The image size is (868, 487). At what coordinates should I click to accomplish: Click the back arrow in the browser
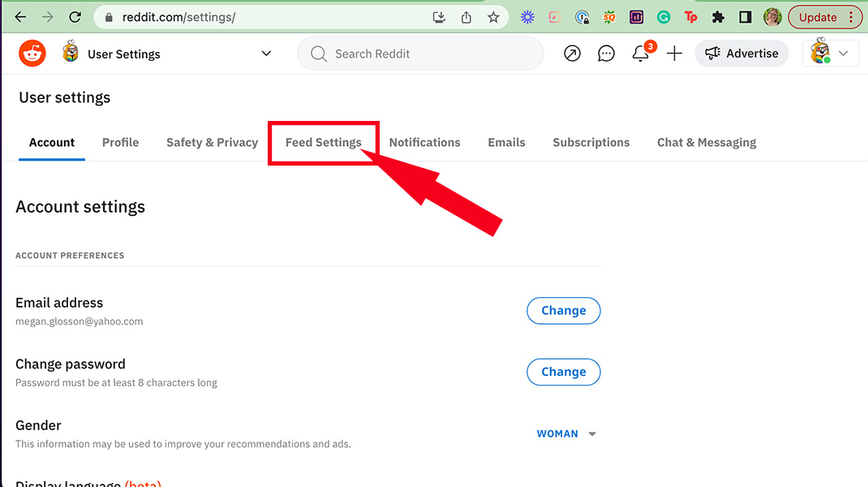(19, 16)
